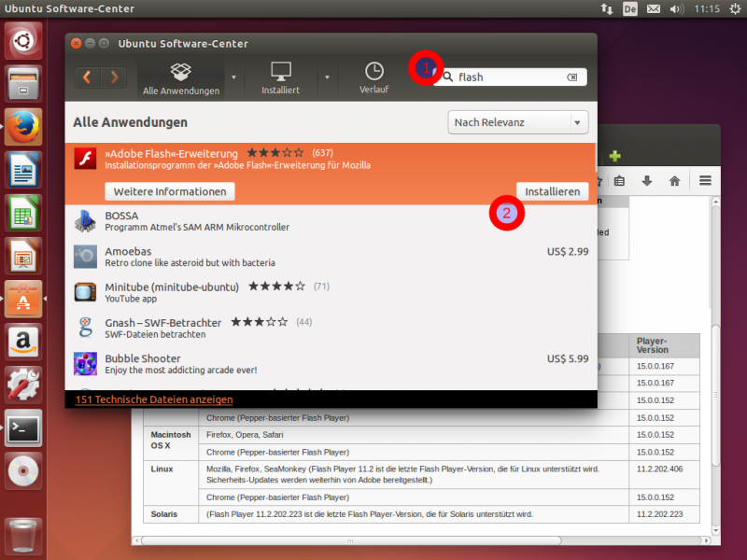Image resolution: width=747 pixels, height=560 pixels.
Task: Open the Nach Relevanz sort dropdown
Action: coord(517,122)
